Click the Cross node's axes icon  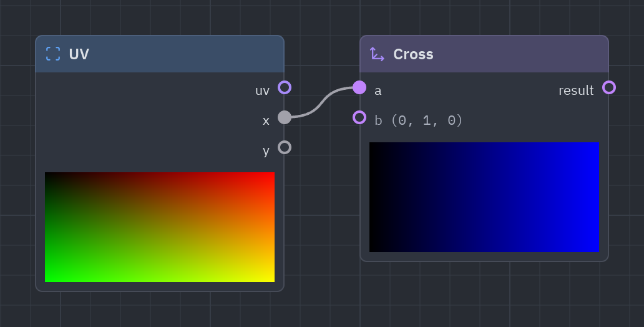pos(377,54)
